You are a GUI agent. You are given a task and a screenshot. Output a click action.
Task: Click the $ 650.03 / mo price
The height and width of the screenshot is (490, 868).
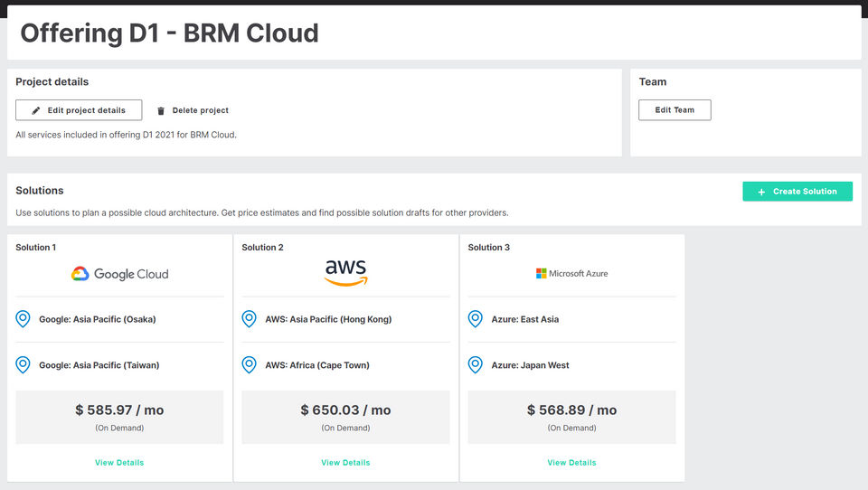pyautogui.click(x=346, y=410)
